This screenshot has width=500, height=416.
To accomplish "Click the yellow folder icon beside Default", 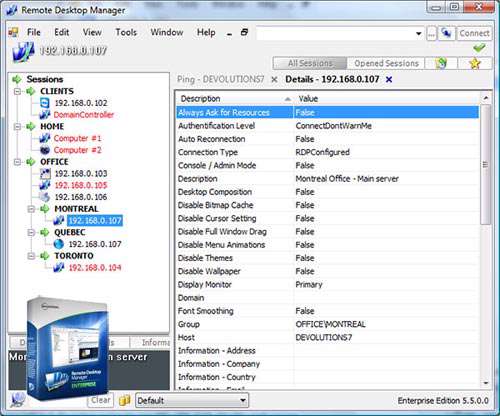I will tap(125, 400).
